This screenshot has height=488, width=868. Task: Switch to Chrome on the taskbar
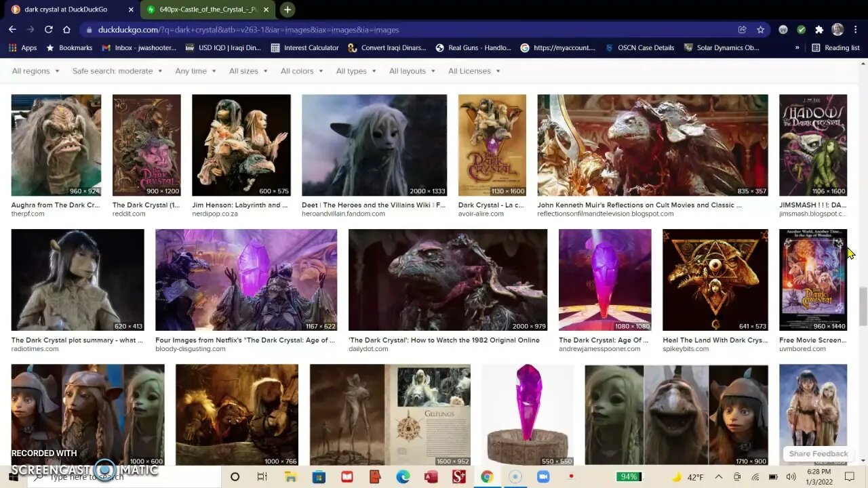point(487,477)
